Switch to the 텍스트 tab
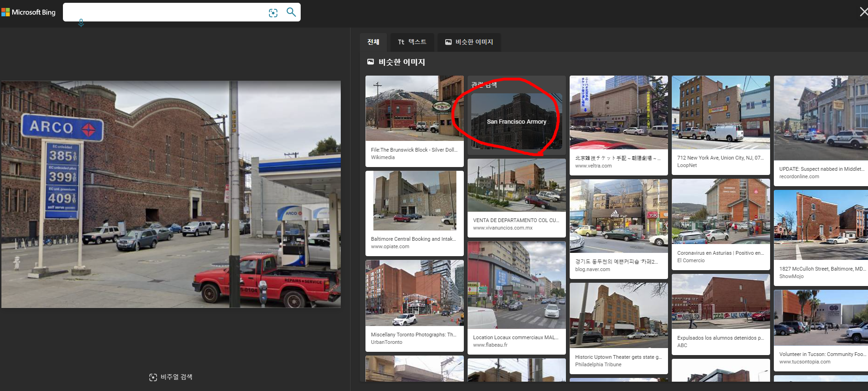Screen dimensions: 868x391 (x=412, y=42)
